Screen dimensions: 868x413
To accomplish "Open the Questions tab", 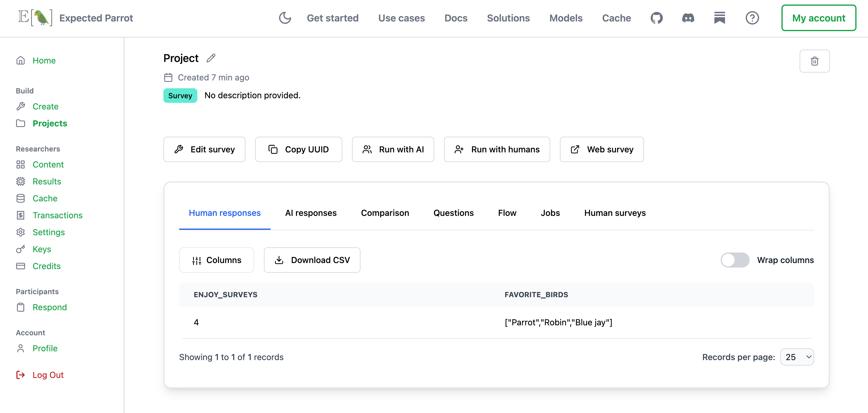I will point(453,213).
